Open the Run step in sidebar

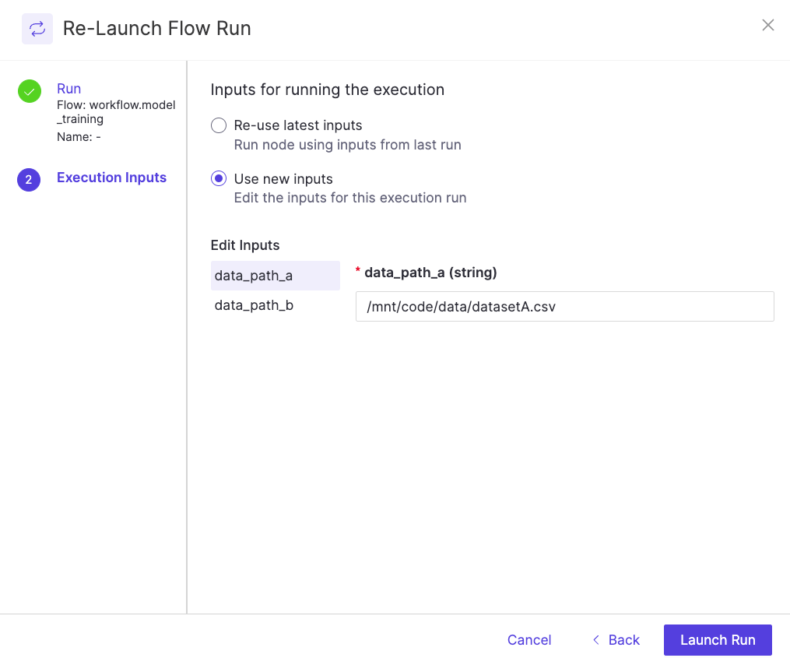point(68,89)
